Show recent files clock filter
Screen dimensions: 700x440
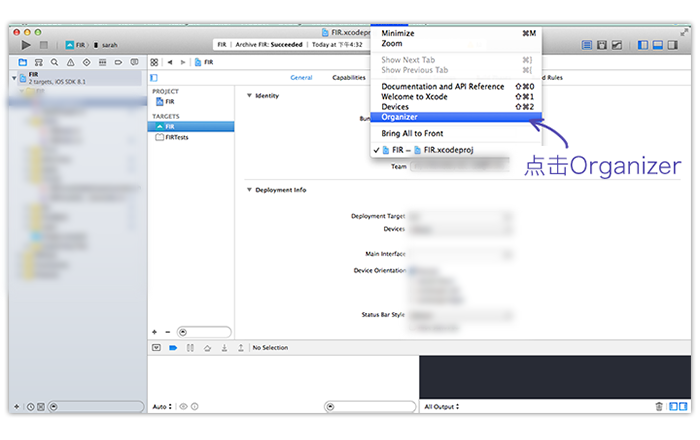pos(30,407)
